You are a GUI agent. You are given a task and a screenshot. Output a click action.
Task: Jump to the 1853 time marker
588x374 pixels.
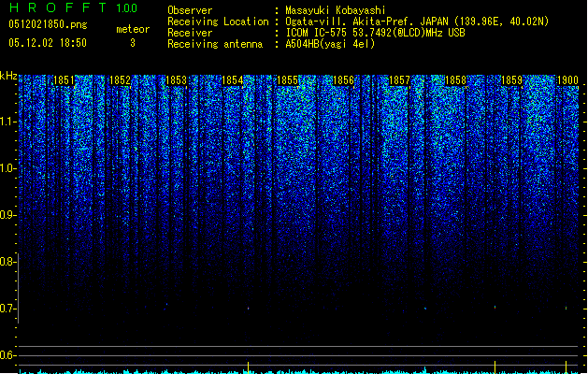click(x=176, y=80)
